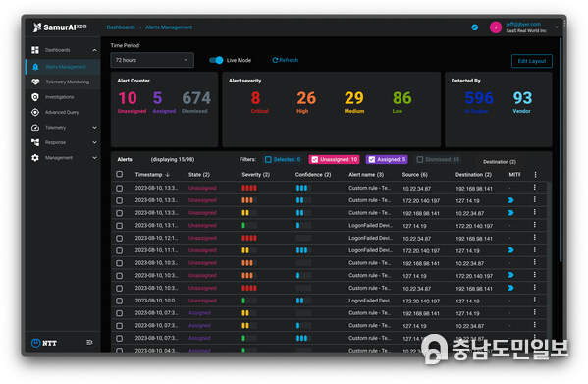
Task: Select checkbox of first Assigned row
Action: (119, 313)
